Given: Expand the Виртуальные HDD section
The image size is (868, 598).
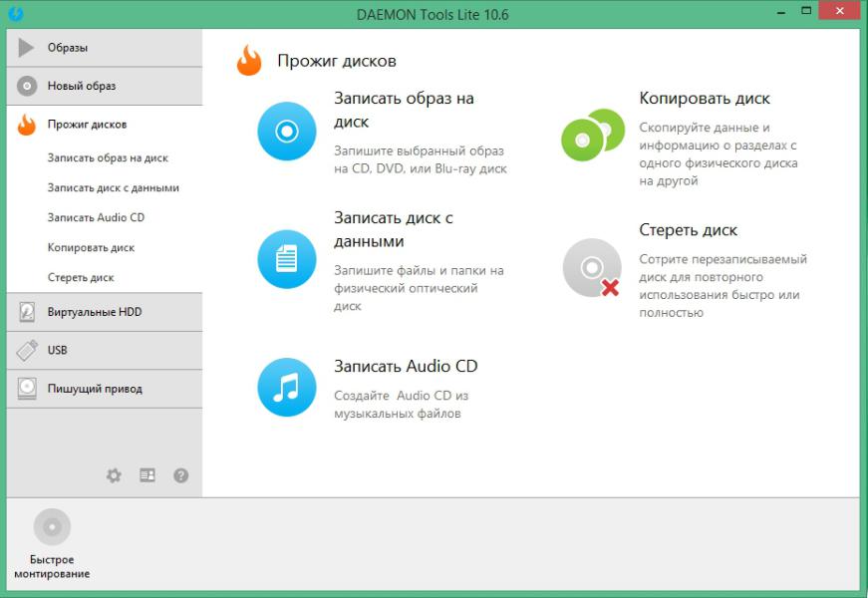Looking at the screenshot, I should (x=95, y=312).
